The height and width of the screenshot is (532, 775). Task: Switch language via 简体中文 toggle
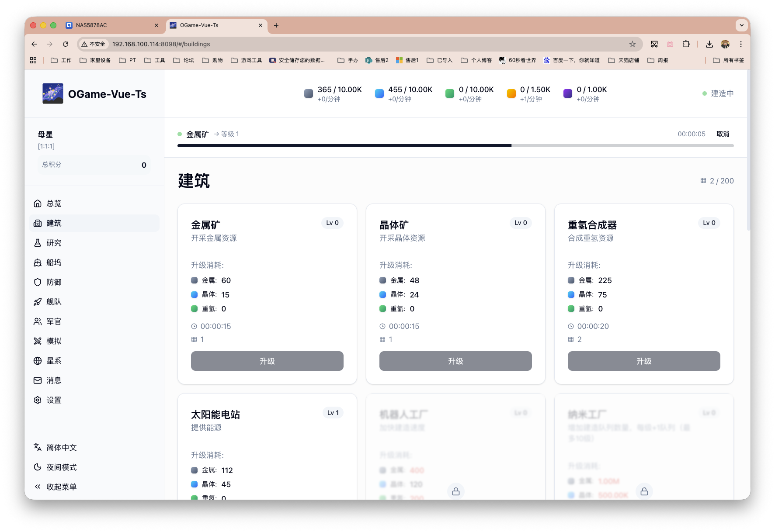click(x=61, y=447)
